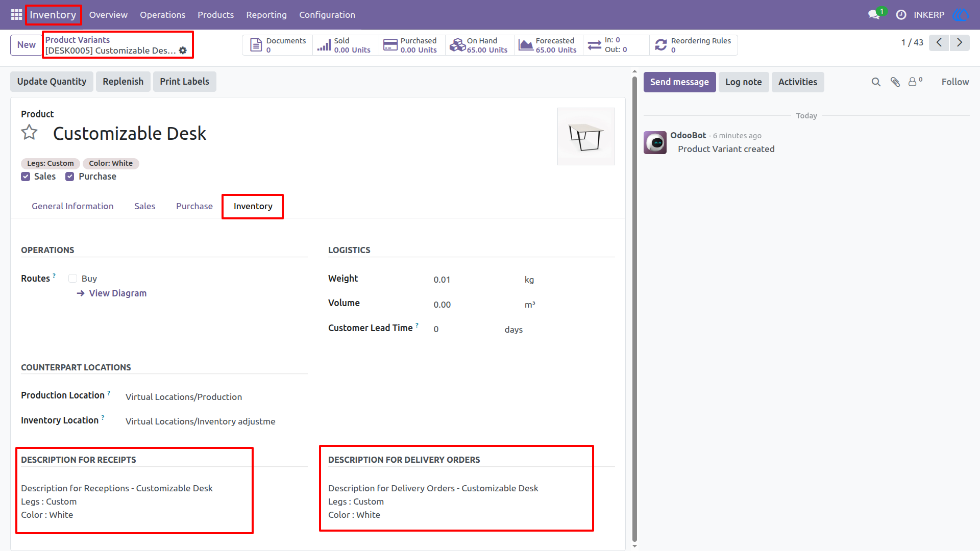The height and width of the screenshot is (551, 980).
Task: Show followers icon in chatter
Action: tap(915, 82)
